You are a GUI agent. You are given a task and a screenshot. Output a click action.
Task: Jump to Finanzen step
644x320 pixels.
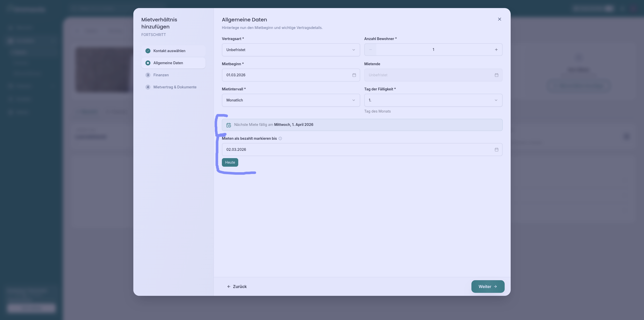coord(161,75)
